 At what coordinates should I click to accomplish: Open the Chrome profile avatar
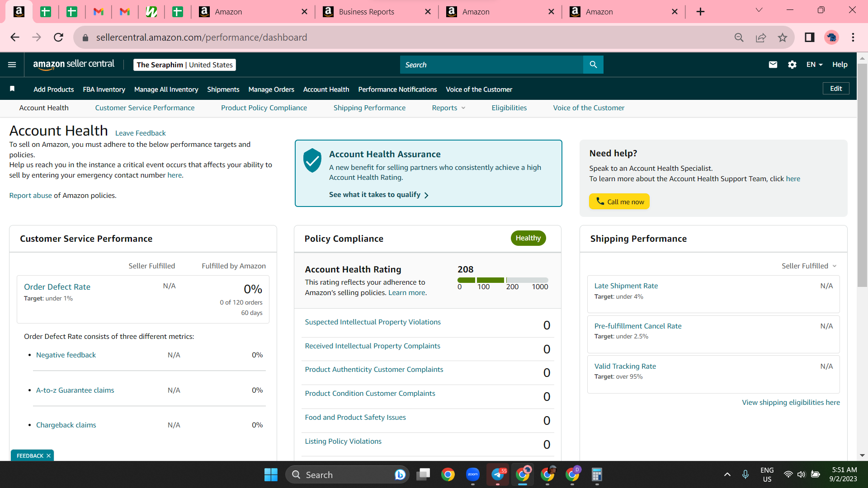point(831,38)
